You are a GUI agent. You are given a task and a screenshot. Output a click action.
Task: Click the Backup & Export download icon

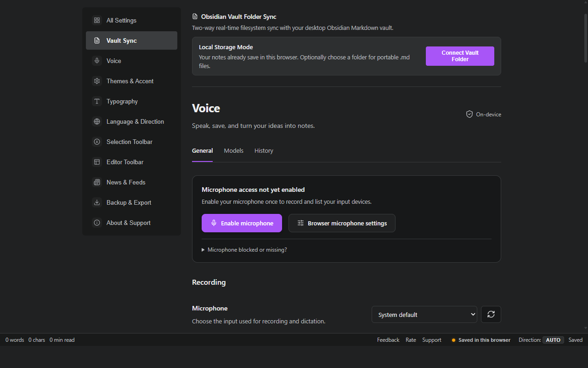pos(97,202)
